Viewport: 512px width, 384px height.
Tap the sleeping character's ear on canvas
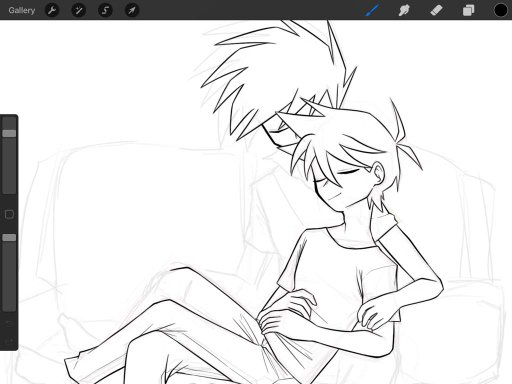pyautogui.click(x=378, y=172)
